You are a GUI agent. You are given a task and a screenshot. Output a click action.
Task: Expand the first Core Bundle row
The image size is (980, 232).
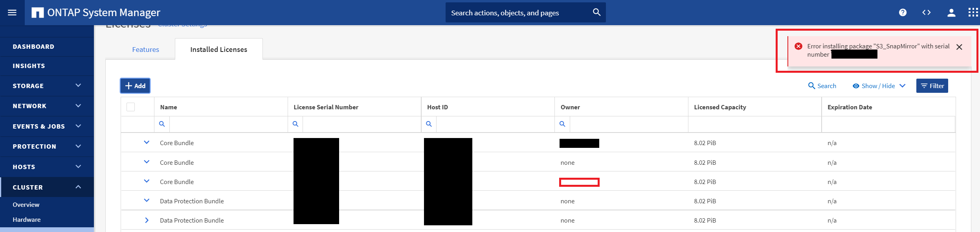click(x=147, y=142)
